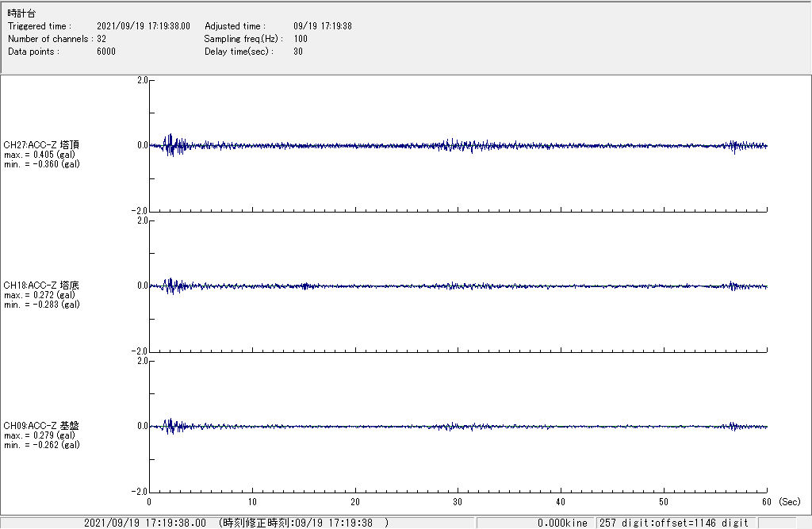Select the CH27:ACC-Z 塔頂 channel label
Screen dimensions: 812x529
tap(41, 145)
